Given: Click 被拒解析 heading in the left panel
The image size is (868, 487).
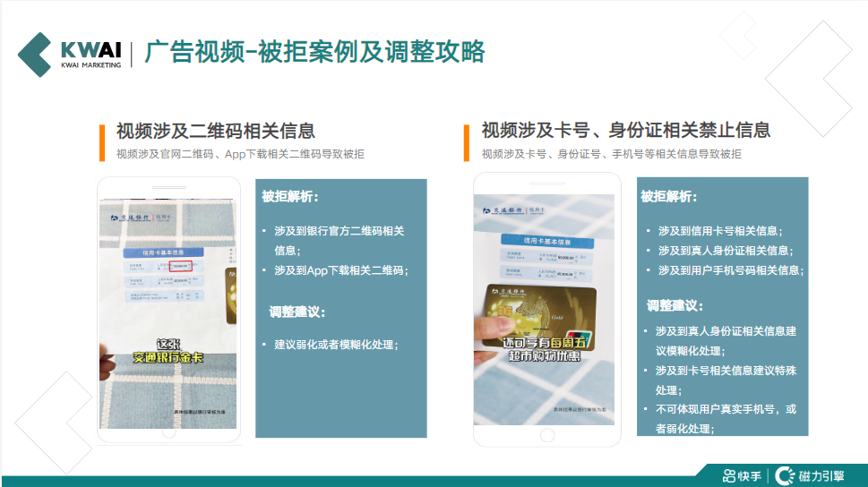Looking at the screenshot, I should tap(290, 197).
